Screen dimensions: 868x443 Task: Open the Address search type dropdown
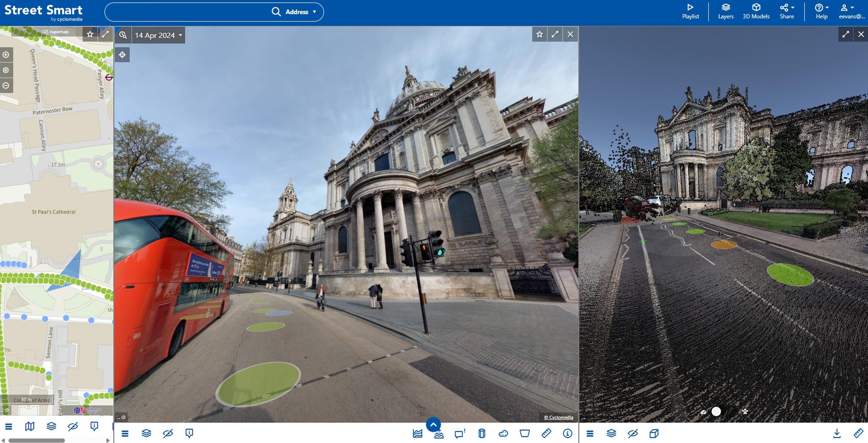point(301,12)
